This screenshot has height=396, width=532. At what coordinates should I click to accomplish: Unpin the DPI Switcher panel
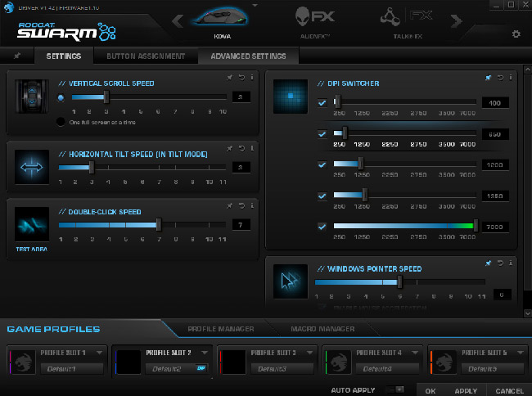tap(489, 77)
